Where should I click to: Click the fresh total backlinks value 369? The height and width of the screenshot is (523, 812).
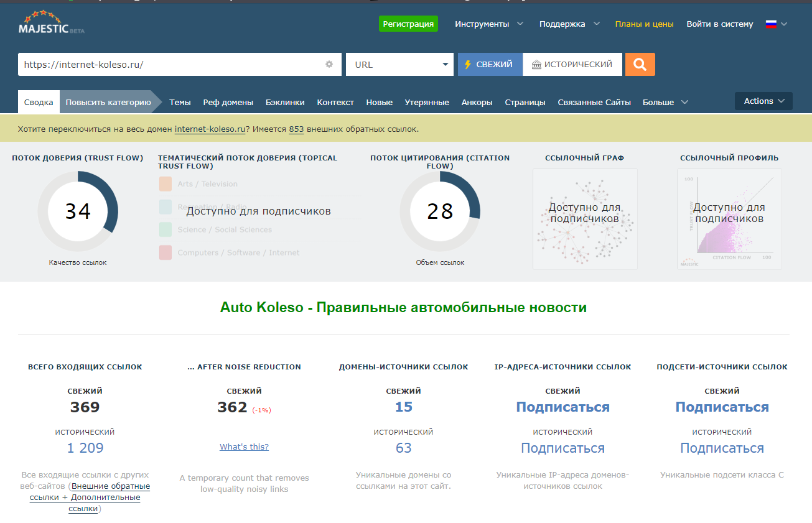pyautogui.click(x=85, y=407)
